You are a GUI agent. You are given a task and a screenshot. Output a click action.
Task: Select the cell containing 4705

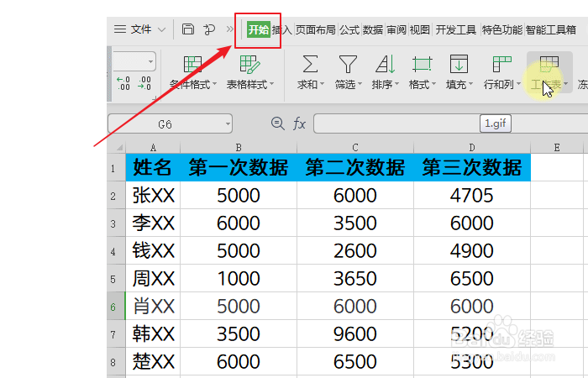pyautogui.click(x=472, y=196)
